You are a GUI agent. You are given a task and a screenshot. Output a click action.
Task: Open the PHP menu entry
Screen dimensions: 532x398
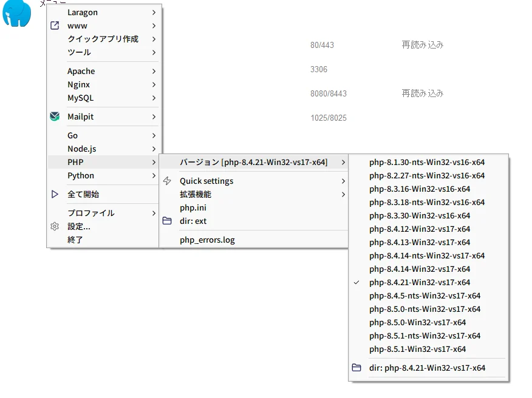tap(103, 162)
